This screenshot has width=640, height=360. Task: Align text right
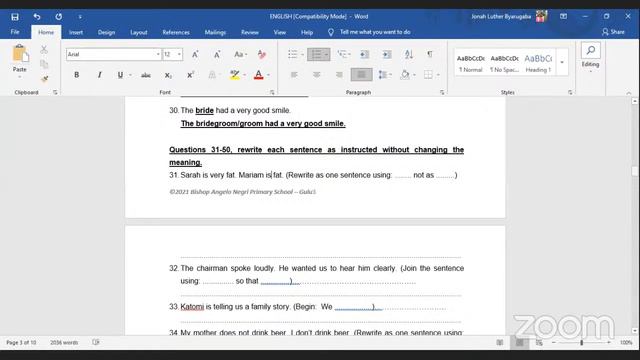coord(339,75)
